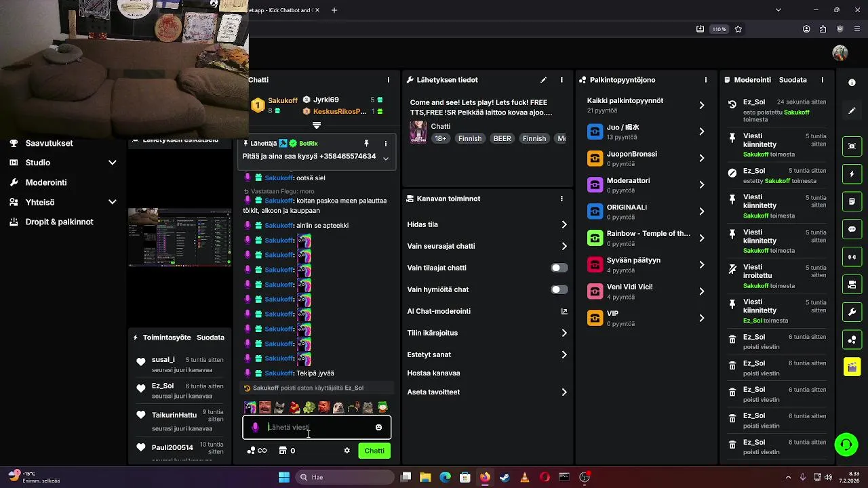Click the pencil edit icon in right sidebar
This screenshot has width=868, height=488.
point(852,110)
